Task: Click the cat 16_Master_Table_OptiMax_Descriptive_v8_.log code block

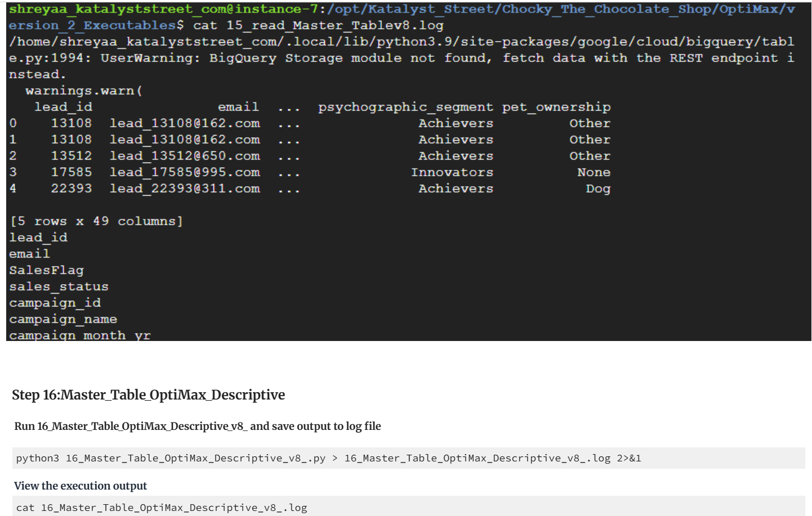Action: click(x=409, y=506)
